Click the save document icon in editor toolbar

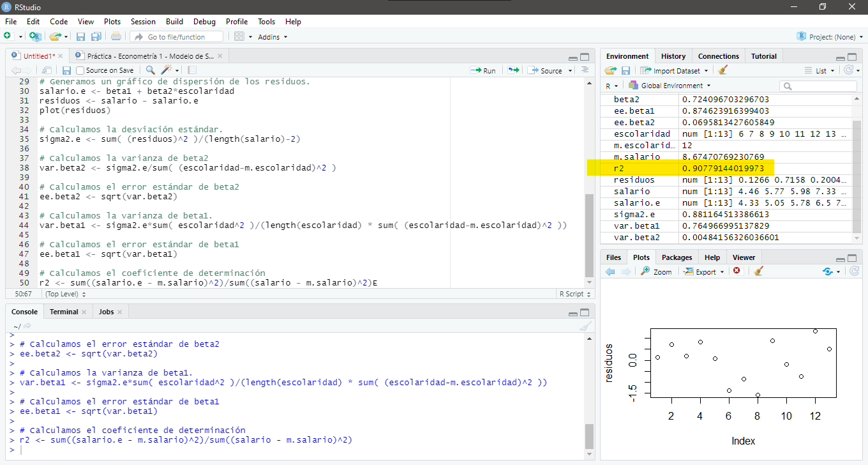66,70
